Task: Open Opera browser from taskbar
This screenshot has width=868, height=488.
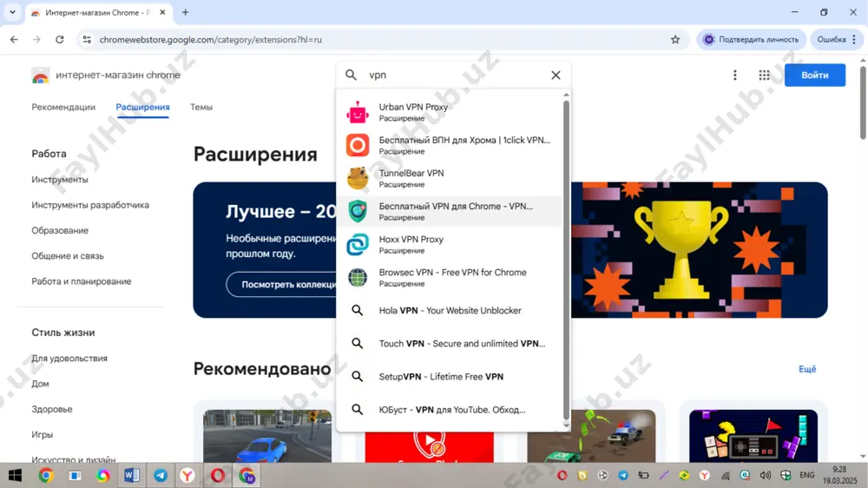Action: 218,475
